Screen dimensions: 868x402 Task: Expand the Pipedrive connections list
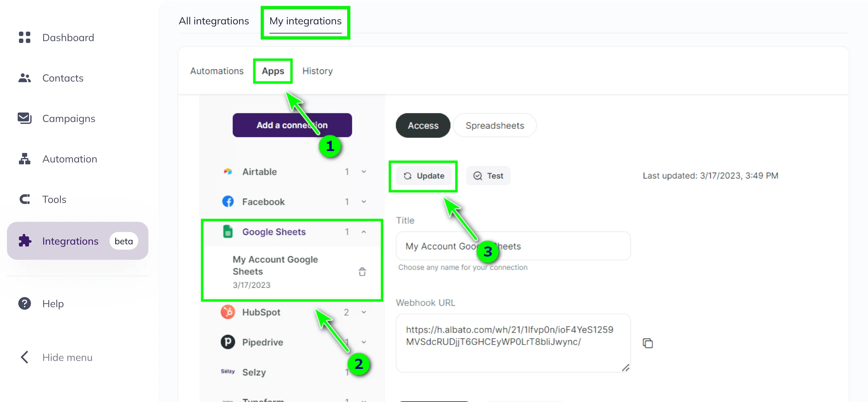[x=364, y=342]
